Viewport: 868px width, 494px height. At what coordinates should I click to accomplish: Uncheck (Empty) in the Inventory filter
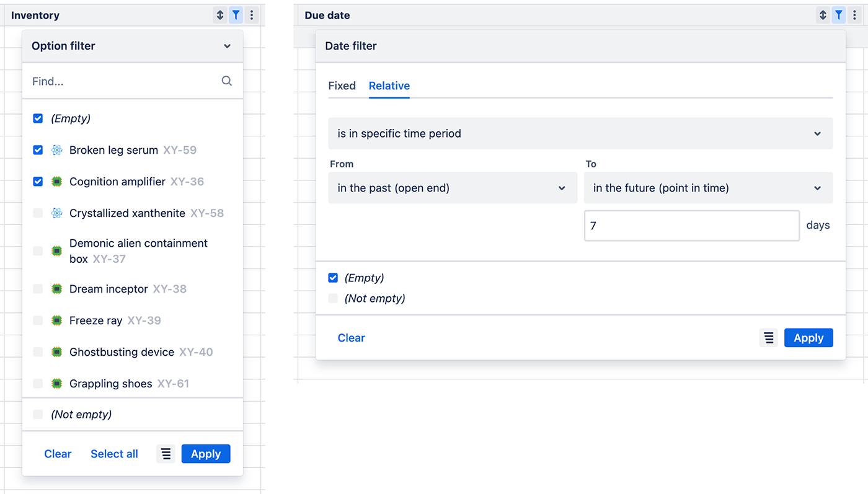[x=38, y=118]
